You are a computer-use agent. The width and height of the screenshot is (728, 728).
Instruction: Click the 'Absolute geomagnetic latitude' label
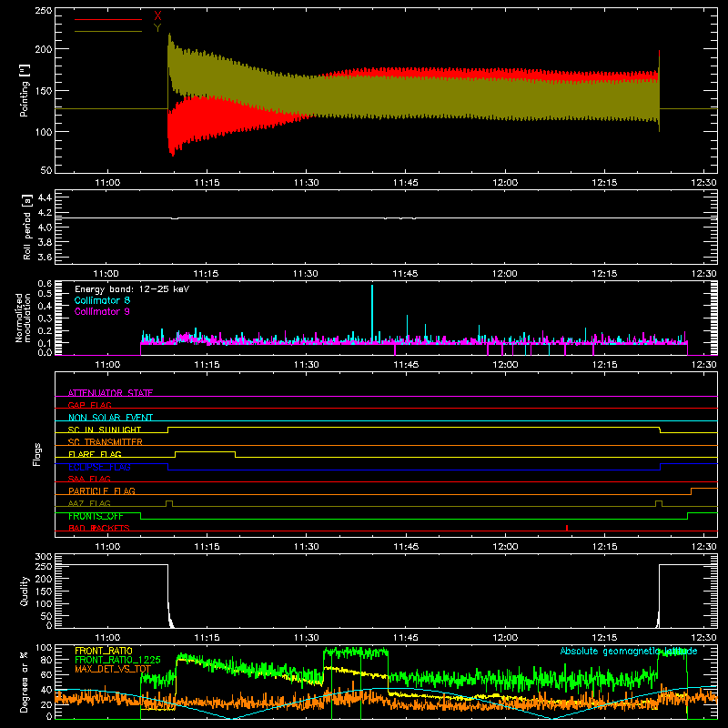[629, 651]
